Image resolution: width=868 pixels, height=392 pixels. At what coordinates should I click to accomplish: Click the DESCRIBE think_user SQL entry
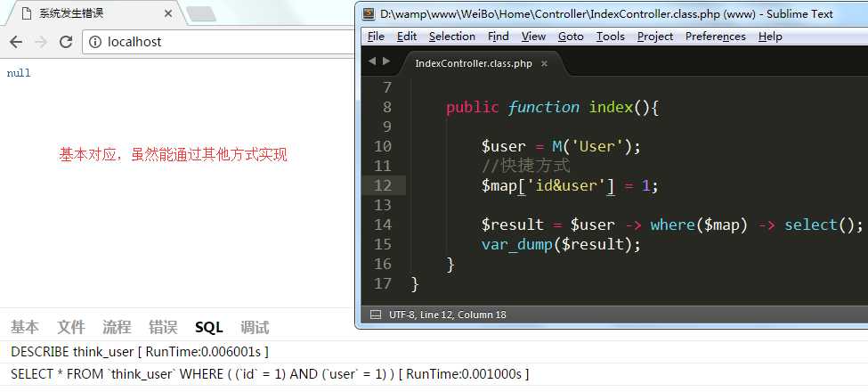pos(140,352)
